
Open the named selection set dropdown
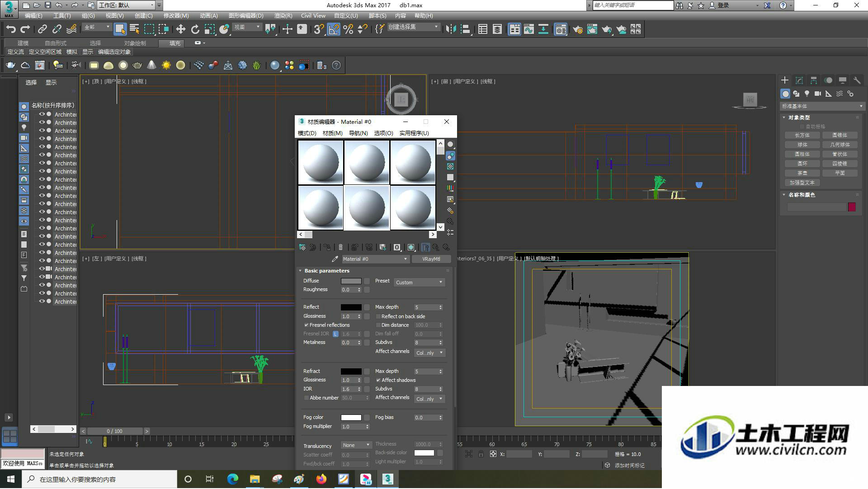click(x=413, y=27)
